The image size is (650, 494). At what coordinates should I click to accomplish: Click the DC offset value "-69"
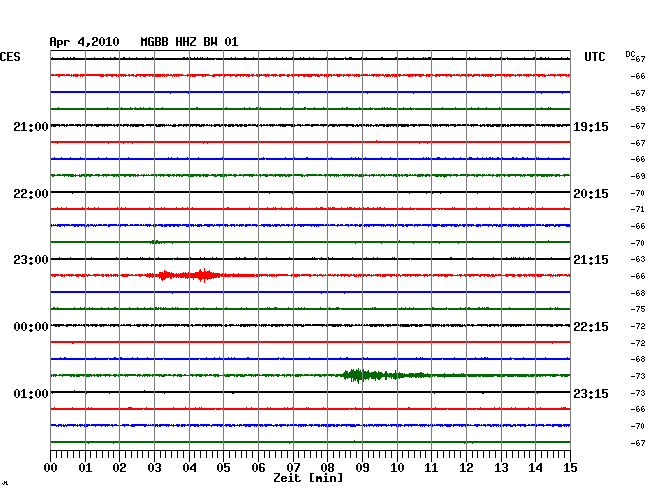click(638, 176)
